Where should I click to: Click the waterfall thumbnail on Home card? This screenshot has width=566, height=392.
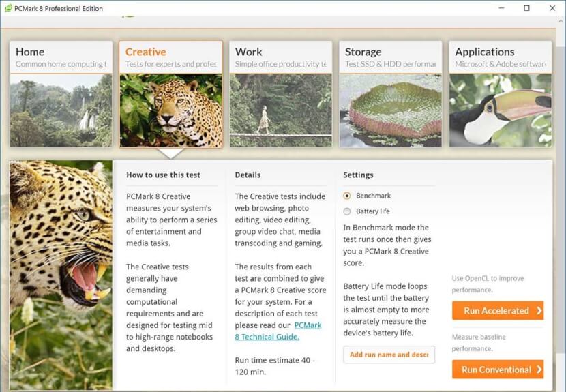[61, 110]
